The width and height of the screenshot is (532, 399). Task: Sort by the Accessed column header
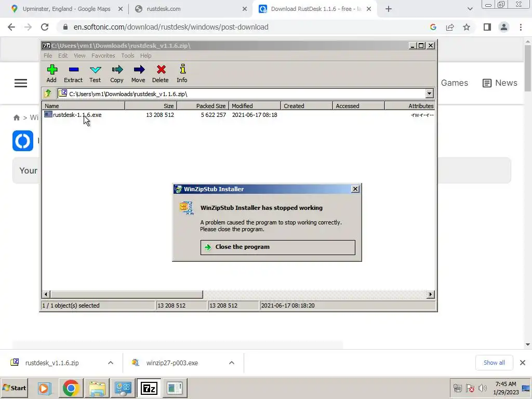click(358, 106)
